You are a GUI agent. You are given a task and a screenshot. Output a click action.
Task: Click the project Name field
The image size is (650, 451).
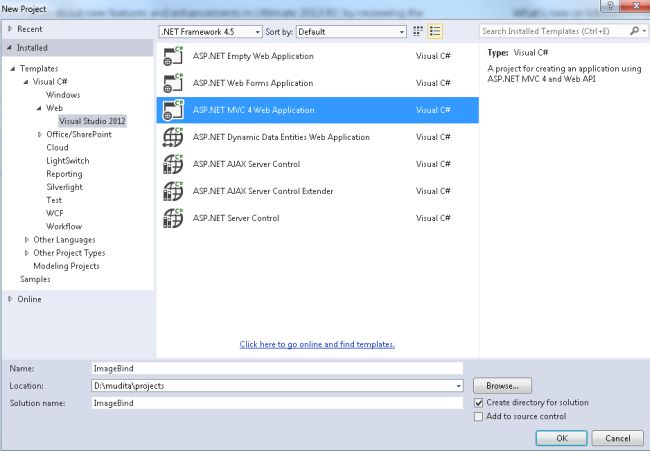277,369
